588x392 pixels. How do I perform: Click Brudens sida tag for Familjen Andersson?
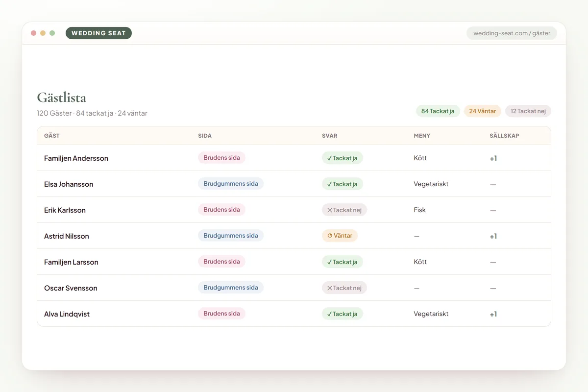(221, 158)
